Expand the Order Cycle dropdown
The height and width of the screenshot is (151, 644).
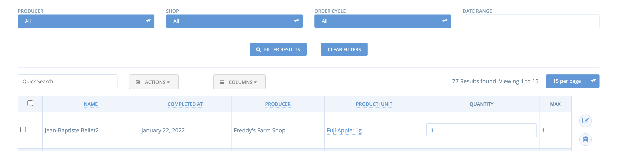point(382,21)
